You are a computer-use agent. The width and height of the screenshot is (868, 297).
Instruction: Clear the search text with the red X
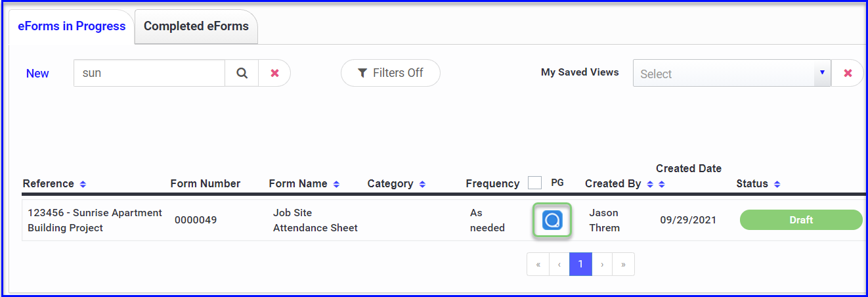(x=274, y=73)
